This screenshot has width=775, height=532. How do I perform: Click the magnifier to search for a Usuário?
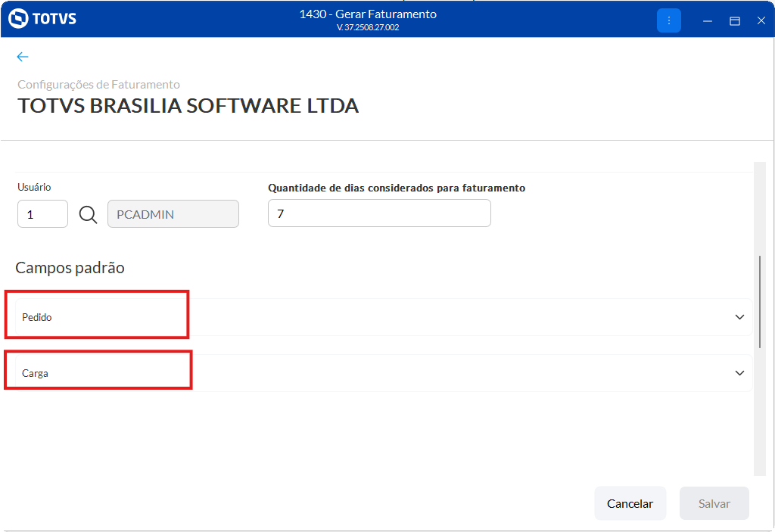coord(89,215)
